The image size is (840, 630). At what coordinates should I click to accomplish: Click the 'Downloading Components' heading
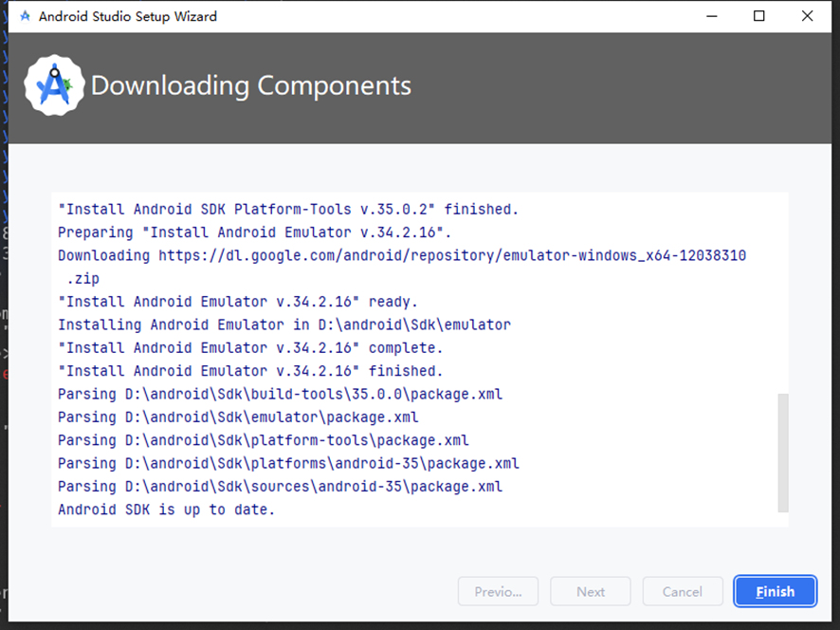point(251,85)
